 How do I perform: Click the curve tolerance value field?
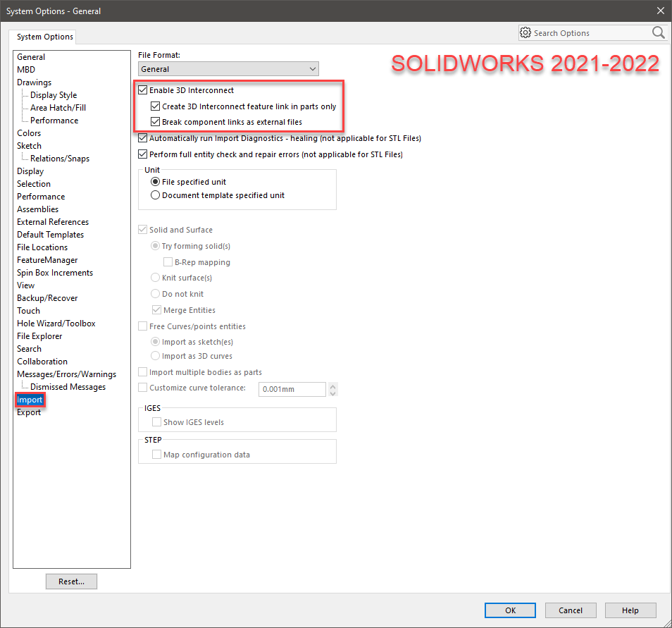point(292,389)
